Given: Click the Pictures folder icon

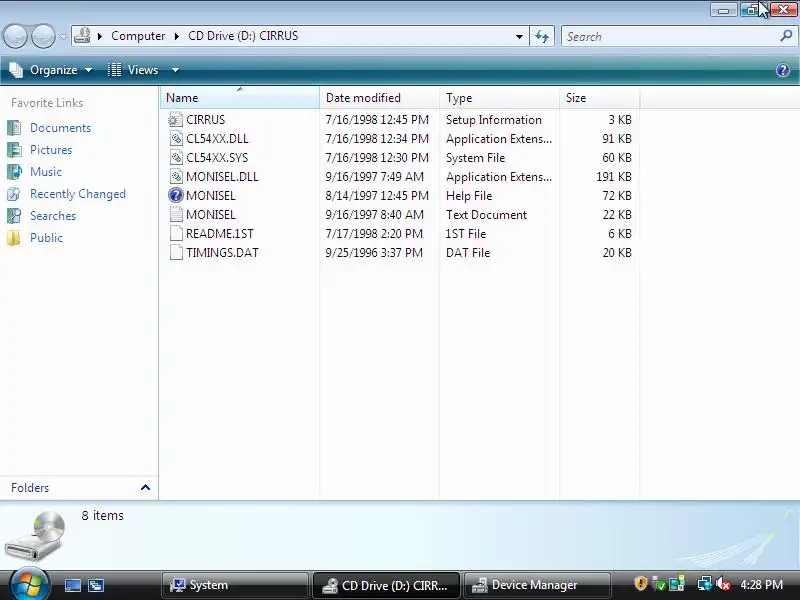Looking at the screenshot, I should tap(14, 149).
